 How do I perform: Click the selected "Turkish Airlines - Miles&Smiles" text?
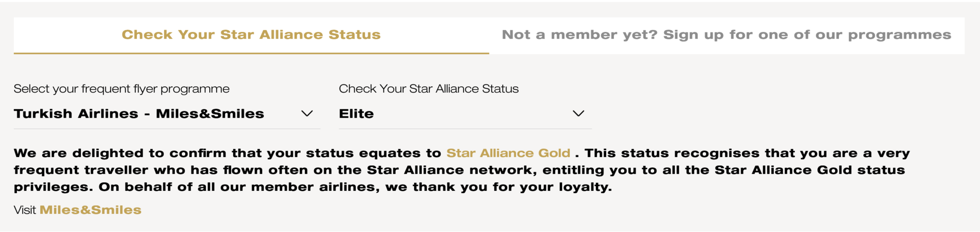pyautogui.click(x=139, y=114)
